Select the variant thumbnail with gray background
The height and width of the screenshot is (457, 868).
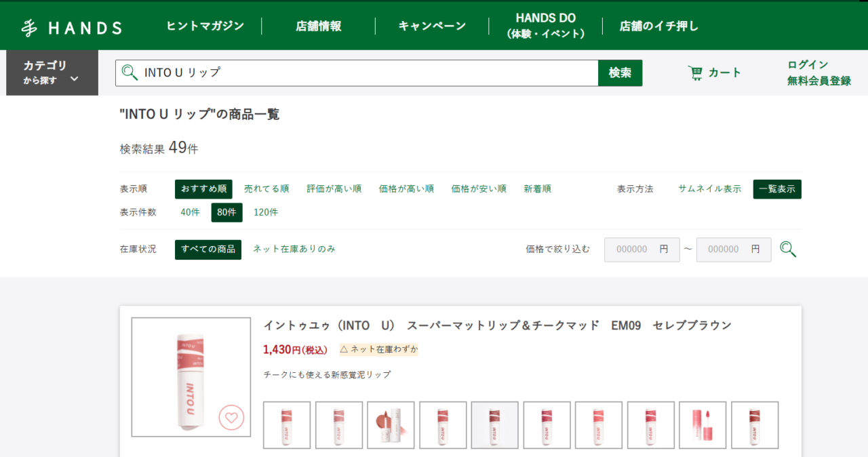coord(495,425)
